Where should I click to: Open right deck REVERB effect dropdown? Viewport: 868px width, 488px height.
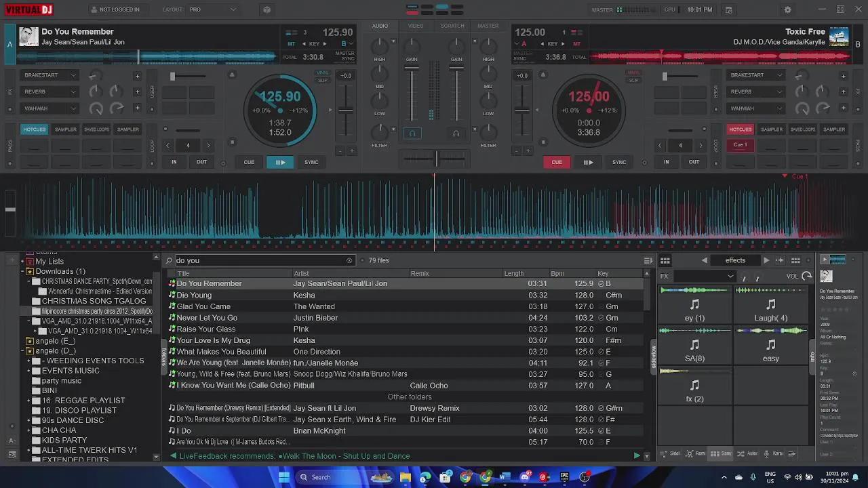[755, 91]
